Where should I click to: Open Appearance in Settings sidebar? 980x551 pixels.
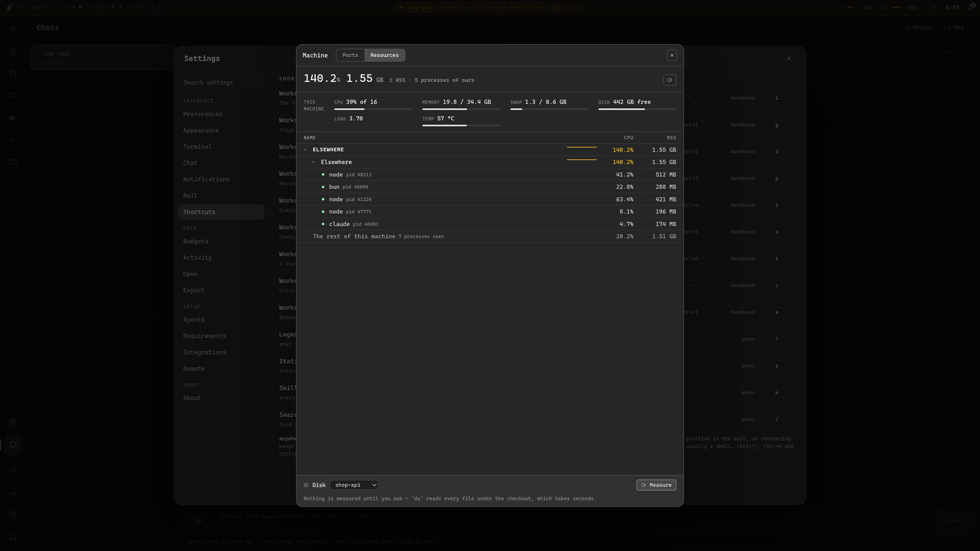pyautogui.click(x=221, y=130)
